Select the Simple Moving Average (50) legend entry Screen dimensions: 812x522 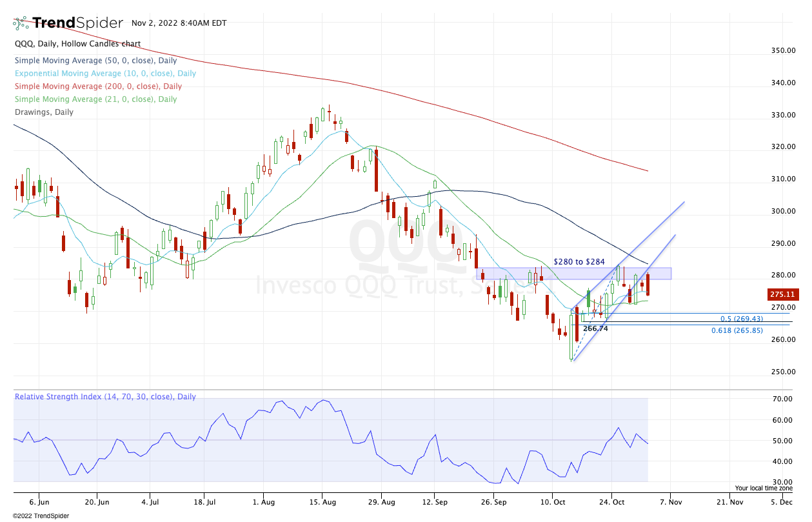coord(96,61)
